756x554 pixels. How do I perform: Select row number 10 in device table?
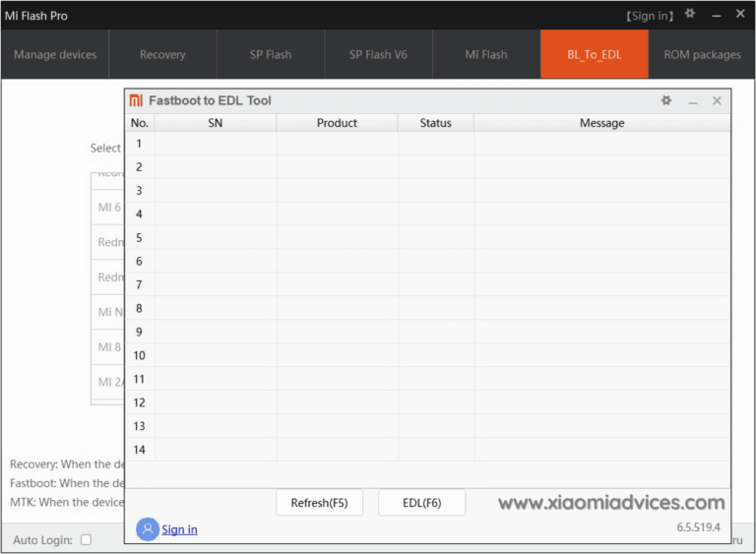[x=427, y=355]
